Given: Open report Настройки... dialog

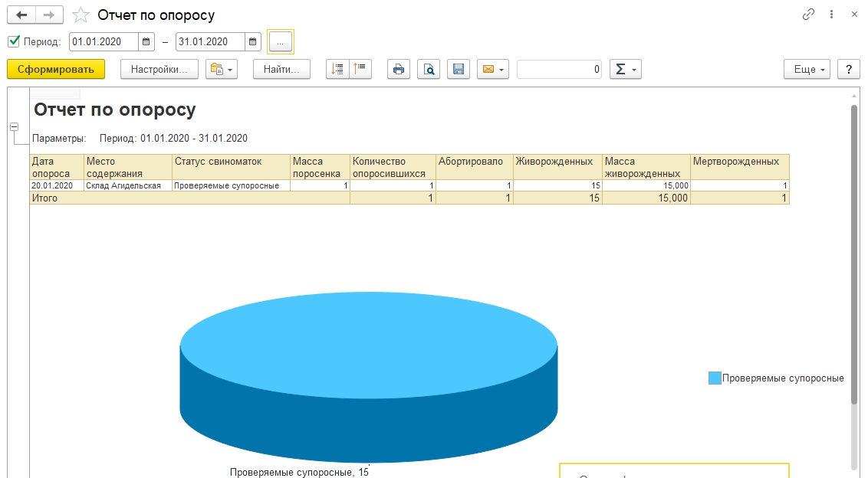Looking at the screenshot, I should coord(159,69).
